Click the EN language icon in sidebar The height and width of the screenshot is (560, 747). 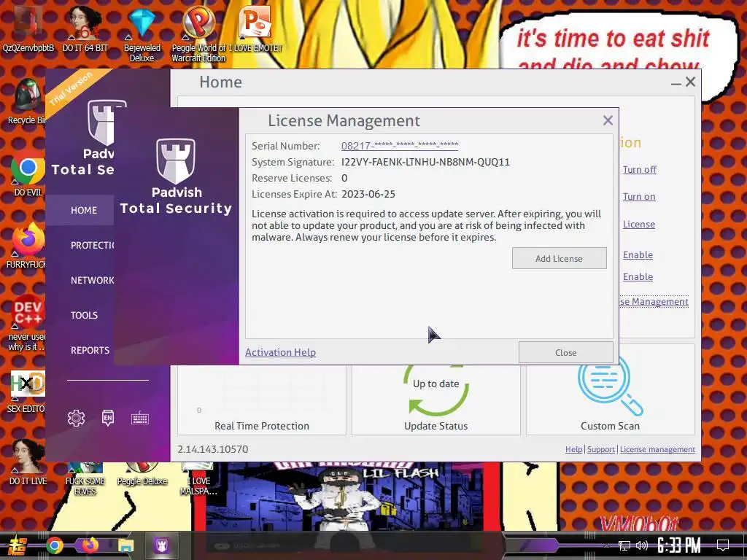point(108,418)
